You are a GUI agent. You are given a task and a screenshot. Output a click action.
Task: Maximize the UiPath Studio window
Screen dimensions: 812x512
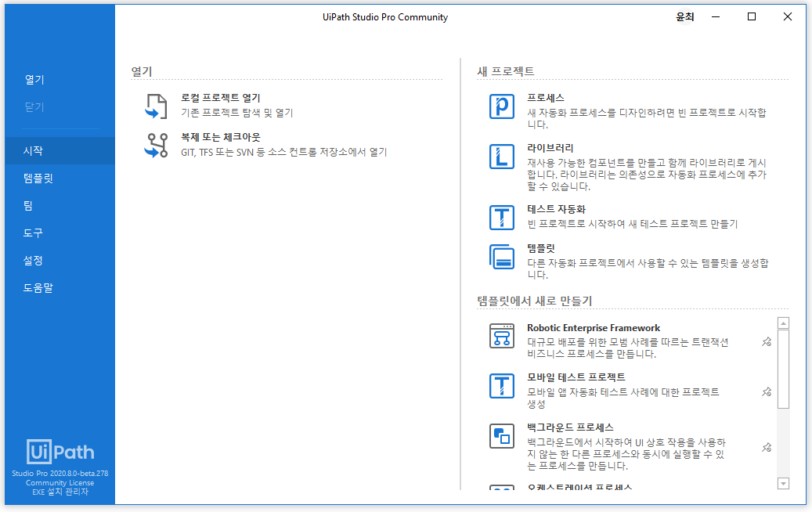[x=752, y=17]
